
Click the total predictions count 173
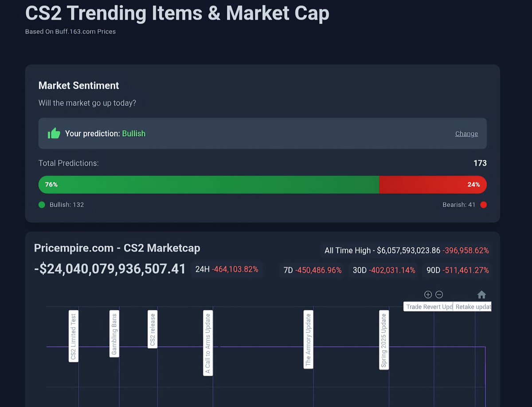point(480,163)
